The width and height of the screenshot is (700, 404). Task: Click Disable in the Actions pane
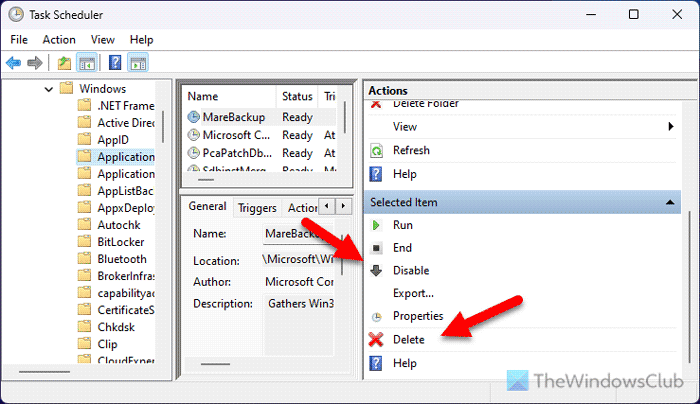point(411,271)
